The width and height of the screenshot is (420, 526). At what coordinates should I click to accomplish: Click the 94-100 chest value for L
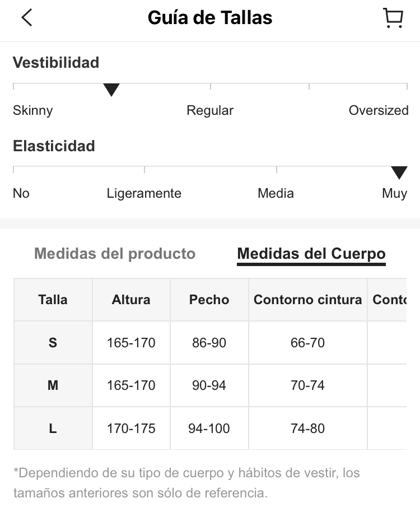pos(209,429)
